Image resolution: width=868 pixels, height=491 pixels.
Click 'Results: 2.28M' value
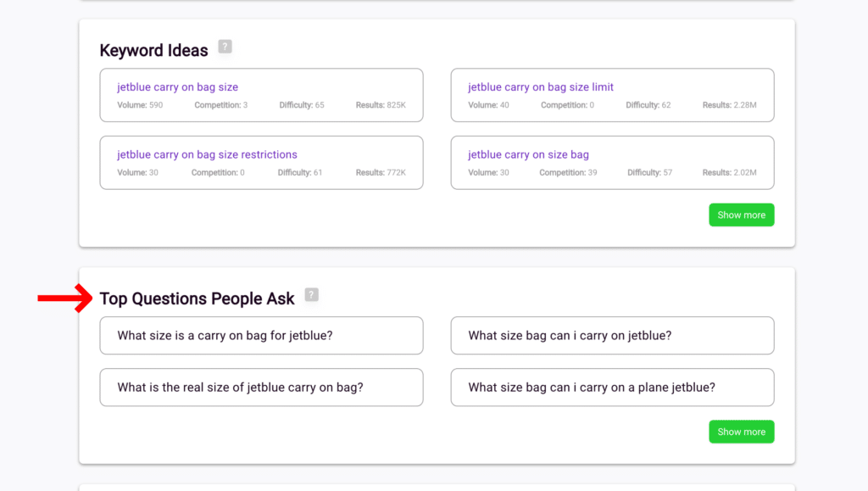(x=730, y=105)
